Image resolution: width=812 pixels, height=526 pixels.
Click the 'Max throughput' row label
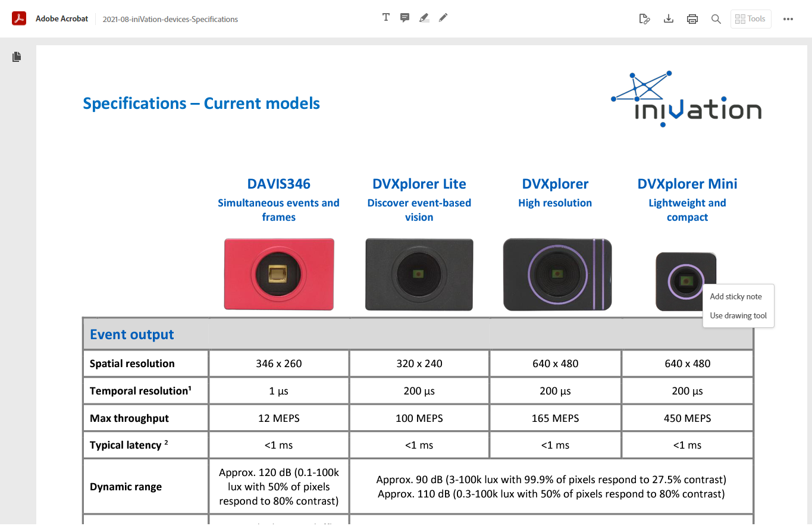pos(129,418)
